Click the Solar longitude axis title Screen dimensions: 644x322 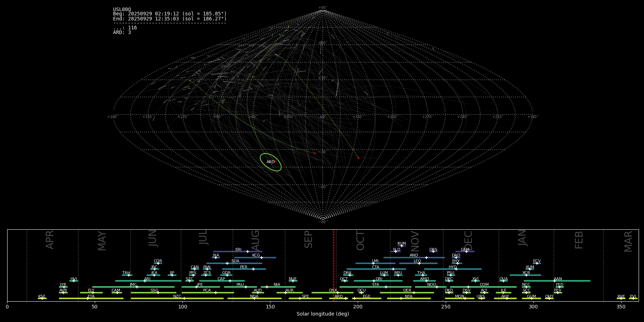(x=323, y=314)
